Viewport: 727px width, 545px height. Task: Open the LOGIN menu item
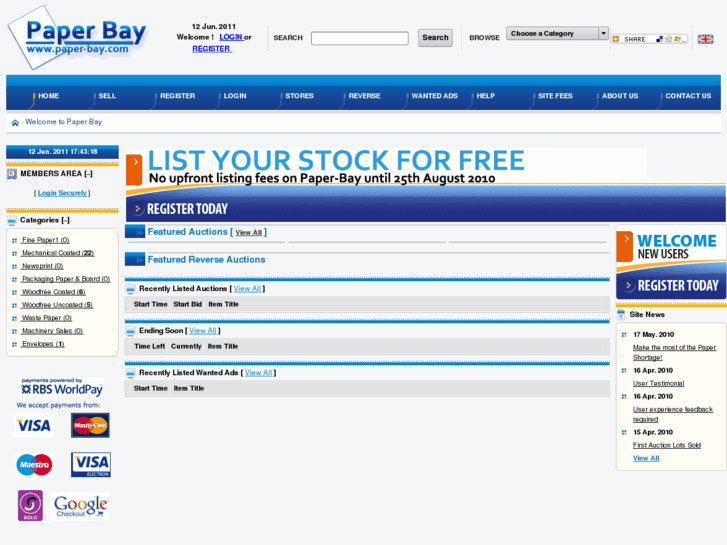235,96
